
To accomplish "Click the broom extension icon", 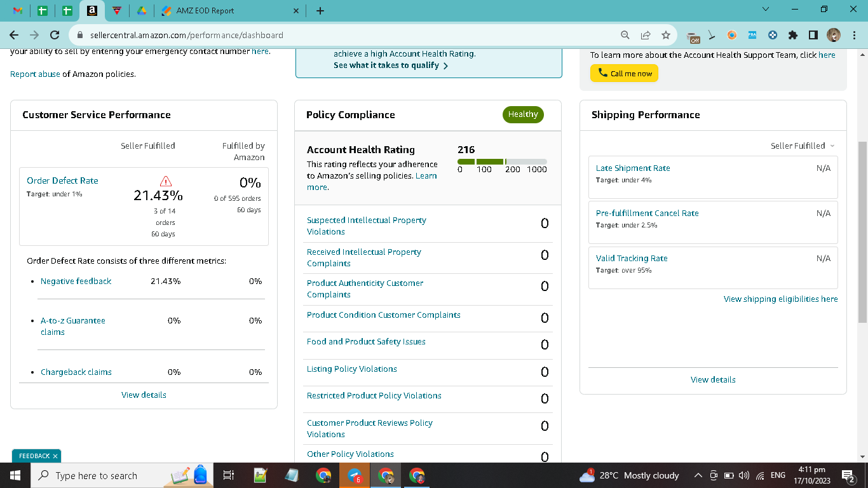I will 712,36.
